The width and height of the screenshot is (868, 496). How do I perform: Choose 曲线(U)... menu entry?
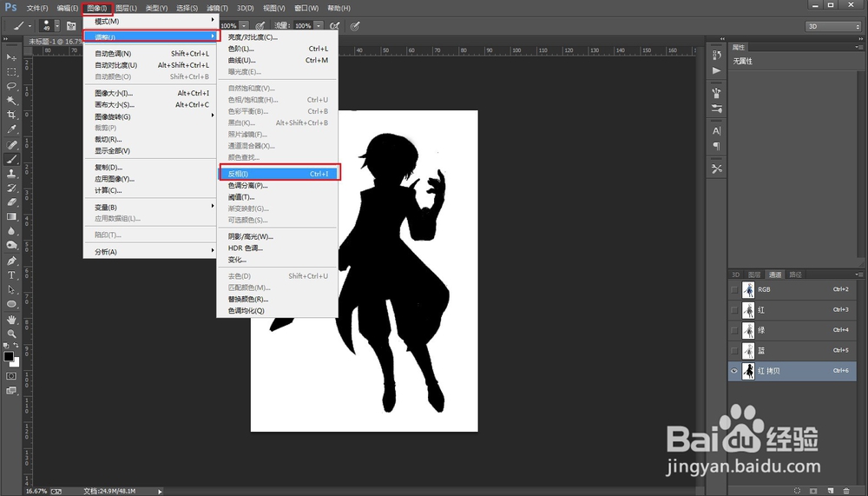tap(278, 61)
